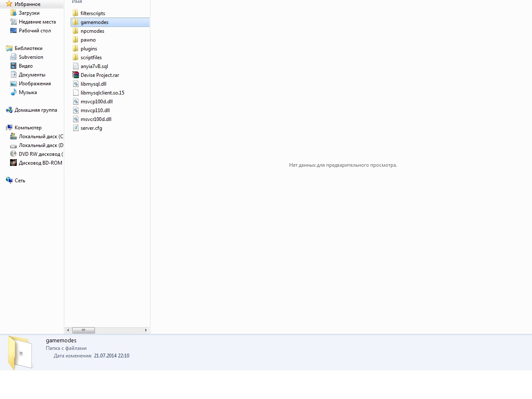The width and height of the screenshot is (532, 399).
Task: Click the Computer icon in sidebar
Action: point(9,127)
